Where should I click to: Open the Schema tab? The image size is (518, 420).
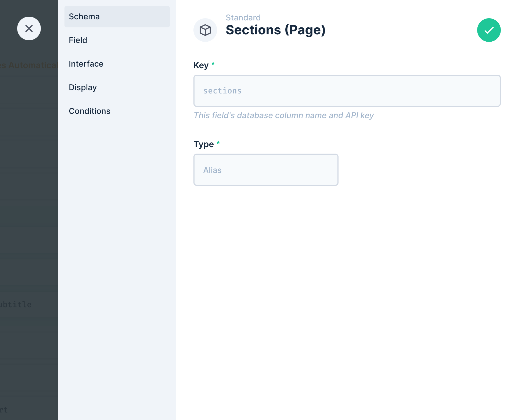pos(117,17)
